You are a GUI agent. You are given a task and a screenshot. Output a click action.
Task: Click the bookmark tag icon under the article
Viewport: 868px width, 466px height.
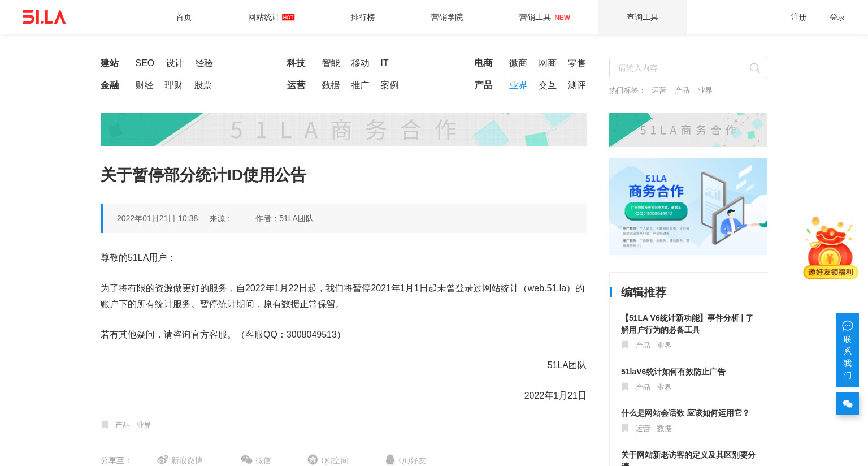click(x=105, y=425)
